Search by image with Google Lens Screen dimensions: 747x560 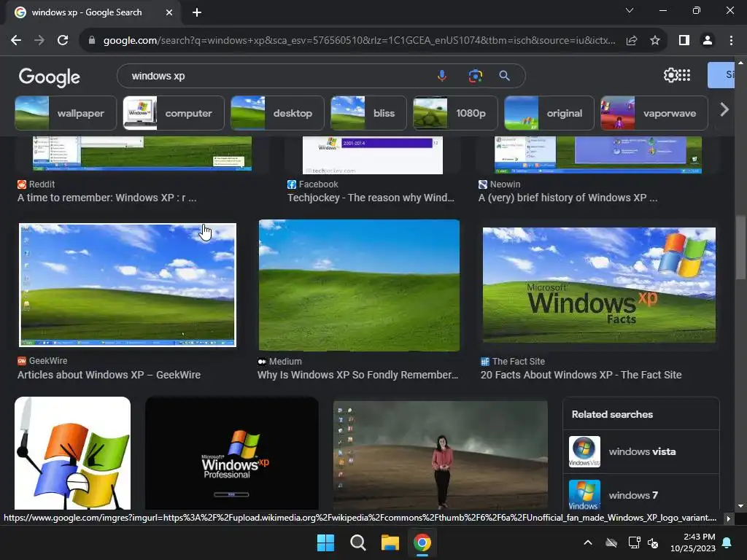pos(475,76)
